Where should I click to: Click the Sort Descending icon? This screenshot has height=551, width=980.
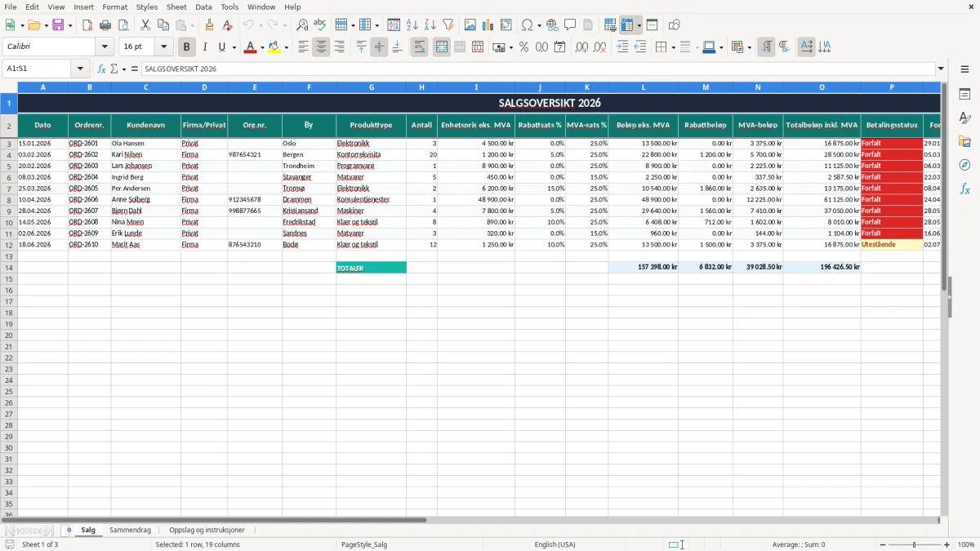pyautogui.click(x=430, y=25)
